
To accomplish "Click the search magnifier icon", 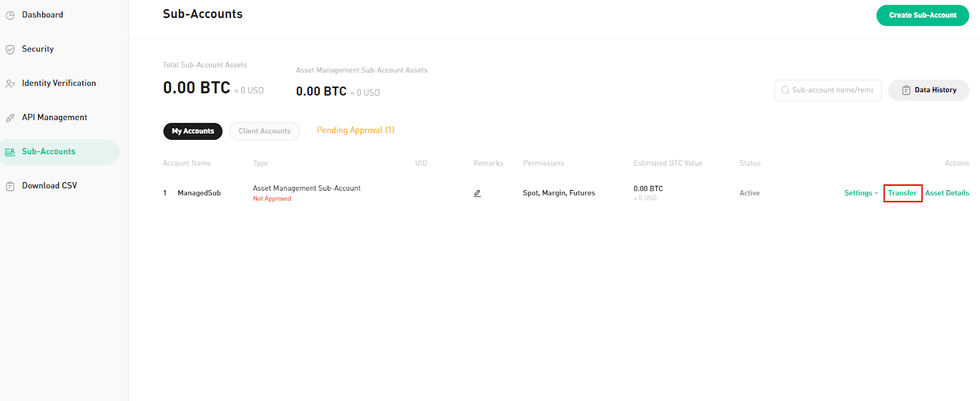I will click(x=785, y=90).
